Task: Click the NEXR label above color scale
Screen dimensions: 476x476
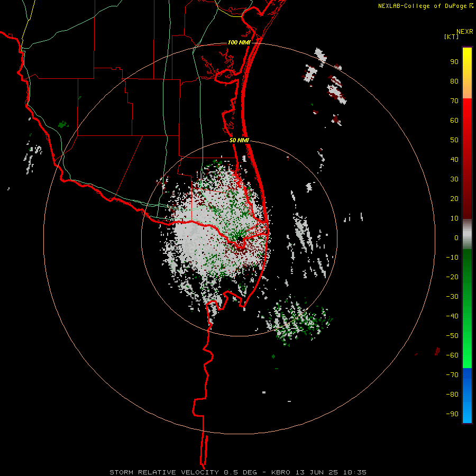Action: 465,32
